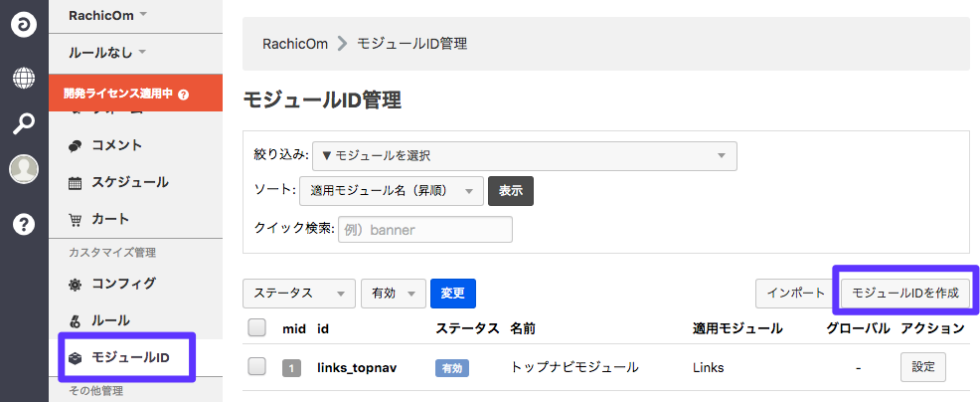The image size is (980, 402).
Task: Click the magnifier search icon in sidebar
Action: point(24,123)
